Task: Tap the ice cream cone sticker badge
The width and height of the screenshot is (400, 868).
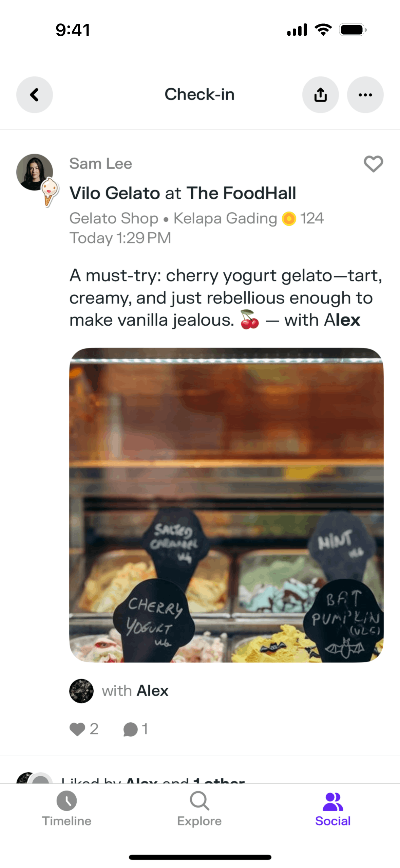Action: tap(50, 192)
